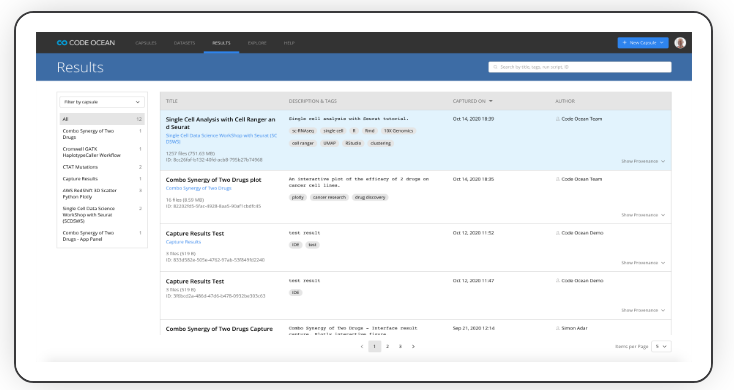Click the drug discovery tag
This screenshot has height=390, width=734.
pos(370,198)
